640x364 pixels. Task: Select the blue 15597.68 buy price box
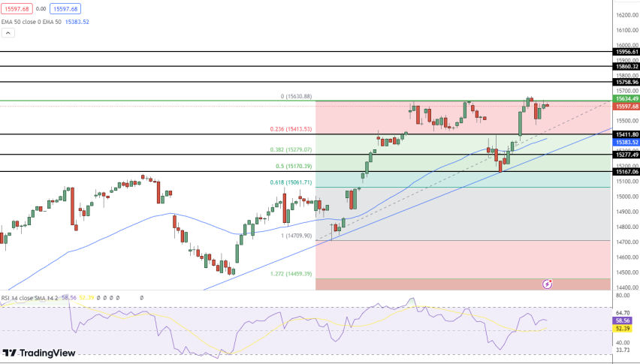(65, 8)
